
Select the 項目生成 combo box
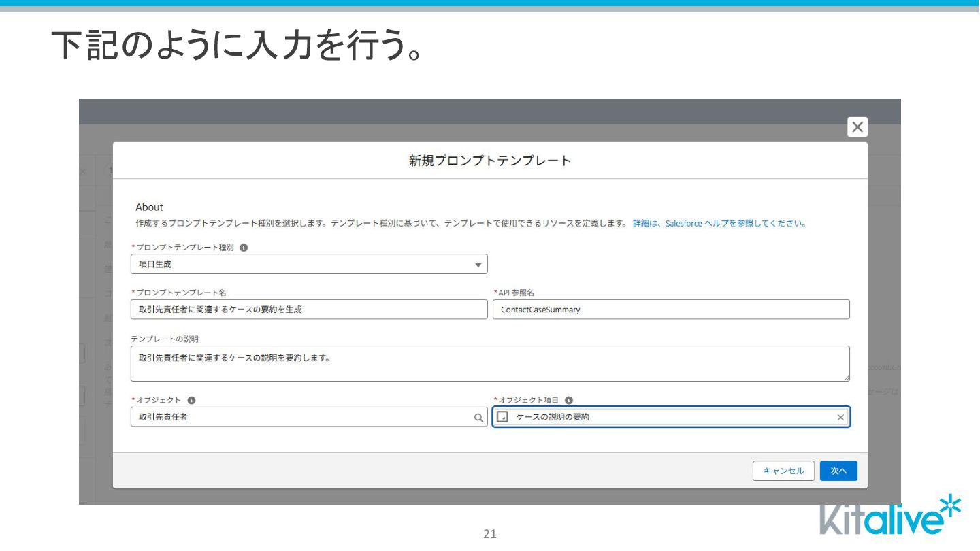(x=309, y=264)
